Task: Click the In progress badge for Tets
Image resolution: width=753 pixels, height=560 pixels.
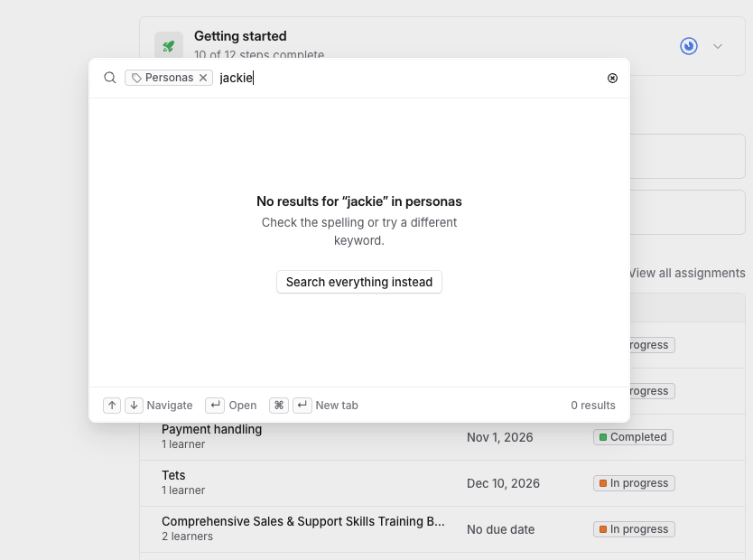Action: [x=634, y=483]
